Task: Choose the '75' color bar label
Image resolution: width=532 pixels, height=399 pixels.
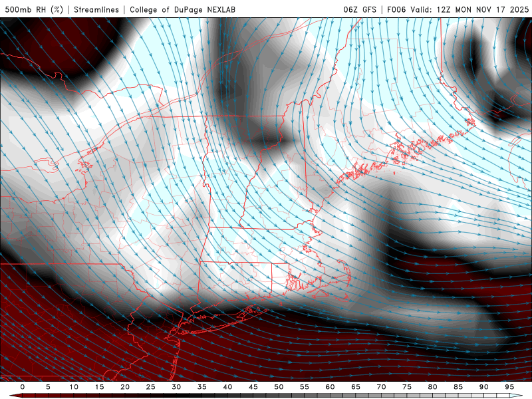Action: pos(407,387)
